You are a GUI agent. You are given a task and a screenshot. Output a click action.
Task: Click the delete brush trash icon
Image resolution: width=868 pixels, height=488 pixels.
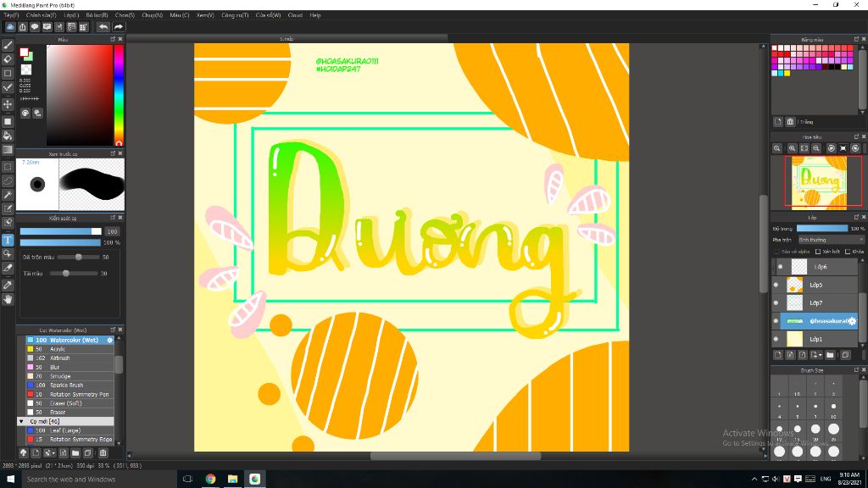[103, 452]
